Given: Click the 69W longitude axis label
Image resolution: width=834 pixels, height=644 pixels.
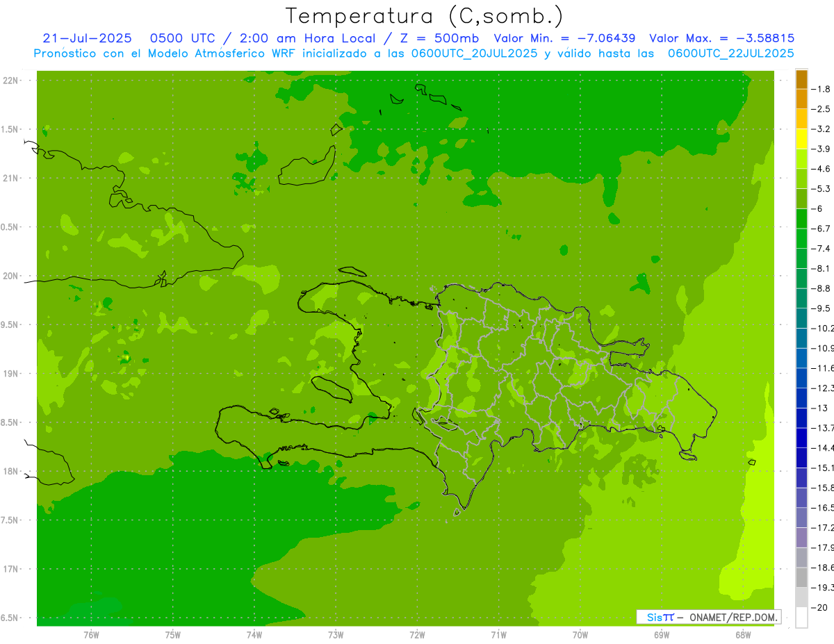Looking at the screenshot, I should tap(662, 634).
